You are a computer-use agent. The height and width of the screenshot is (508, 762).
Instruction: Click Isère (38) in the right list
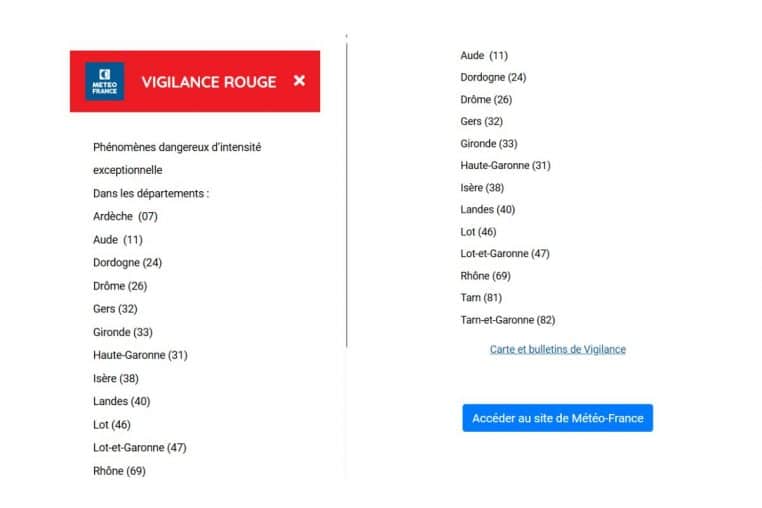click(482, 187)
